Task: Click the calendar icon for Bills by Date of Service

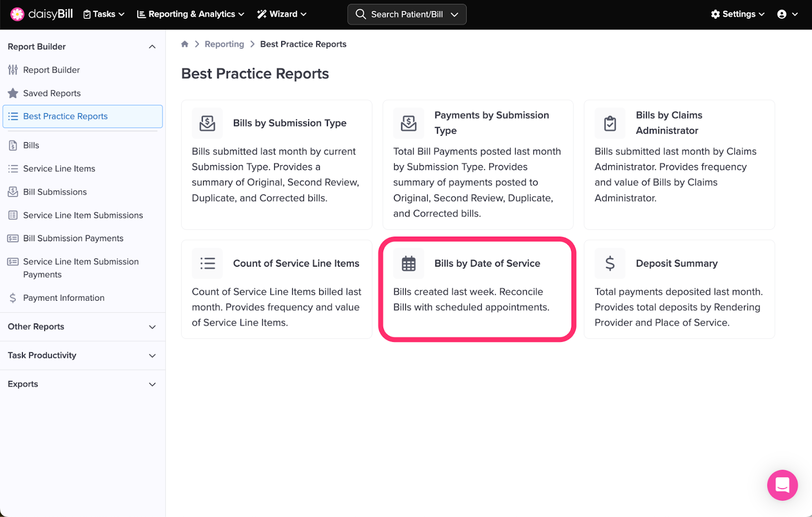Action: click(409, 264)
